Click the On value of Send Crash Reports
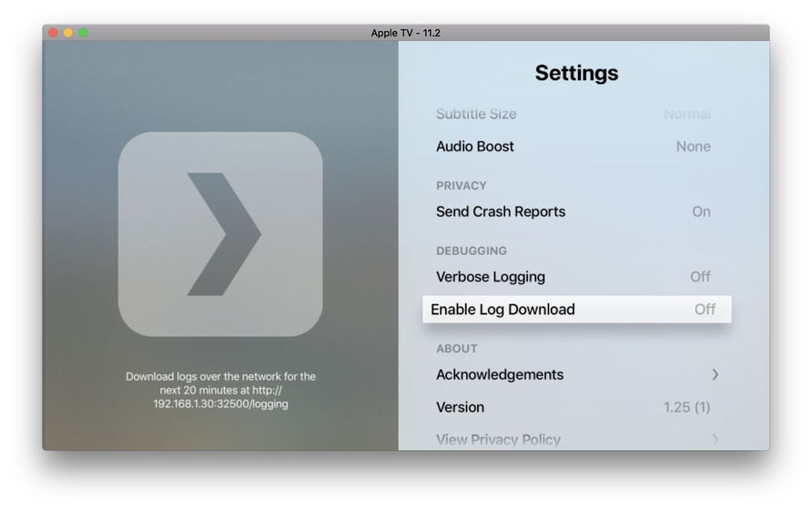 701,211
